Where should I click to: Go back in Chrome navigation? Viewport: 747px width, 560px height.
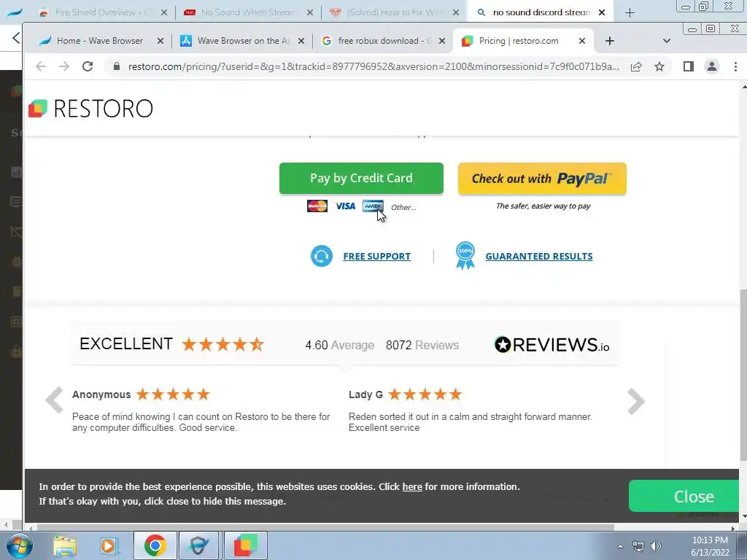[41, 66]
